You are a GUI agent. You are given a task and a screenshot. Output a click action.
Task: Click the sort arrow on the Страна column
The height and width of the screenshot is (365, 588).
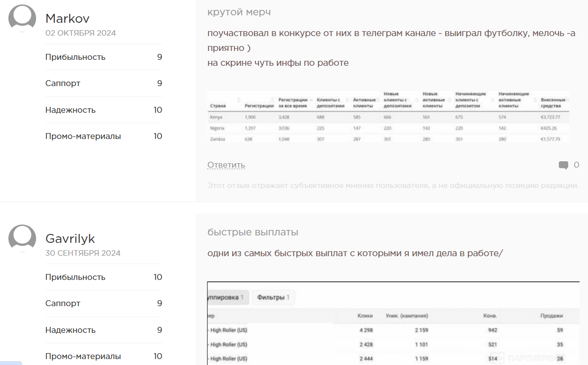pos(239,99)
